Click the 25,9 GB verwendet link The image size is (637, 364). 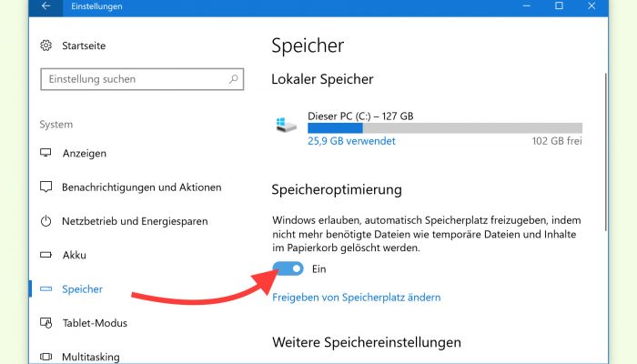point(351,141)
